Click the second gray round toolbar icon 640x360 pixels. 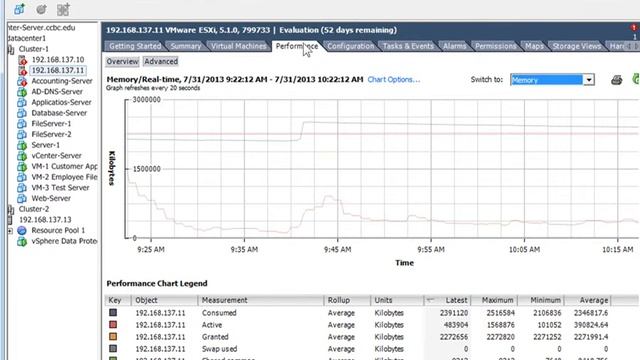[41, 9]
